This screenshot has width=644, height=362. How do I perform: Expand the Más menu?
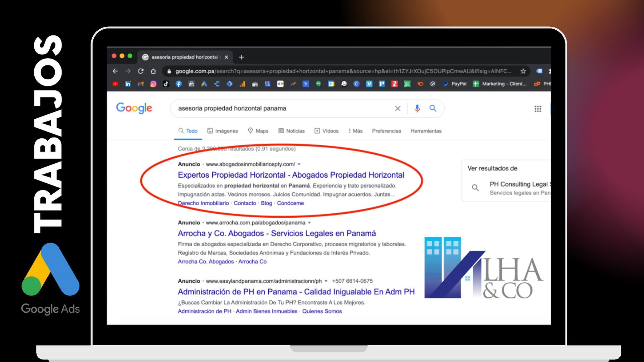click(356, 131)
